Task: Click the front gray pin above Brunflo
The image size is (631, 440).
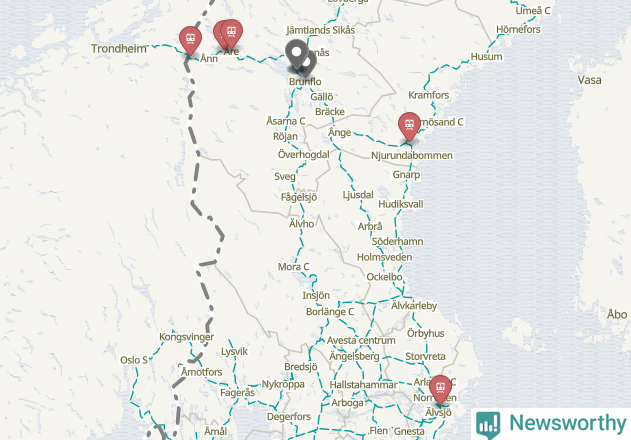Action: point(297,54)
